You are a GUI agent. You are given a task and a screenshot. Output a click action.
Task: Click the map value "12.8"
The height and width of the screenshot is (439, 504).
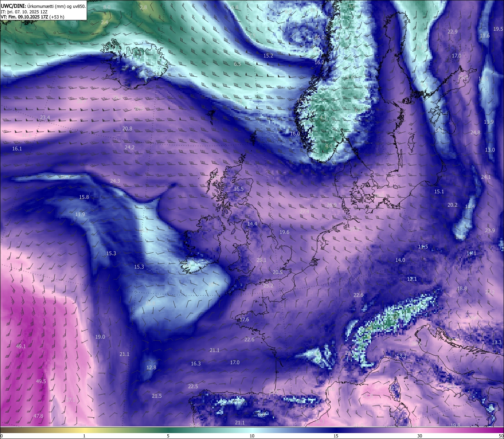pyautogui.click(x=151, y=368)
